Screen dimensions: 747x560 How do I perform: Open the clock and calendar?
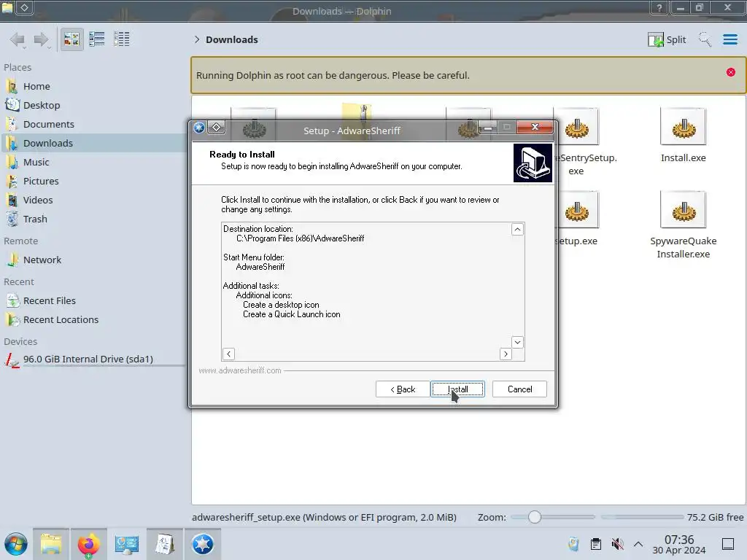[679, 544]
